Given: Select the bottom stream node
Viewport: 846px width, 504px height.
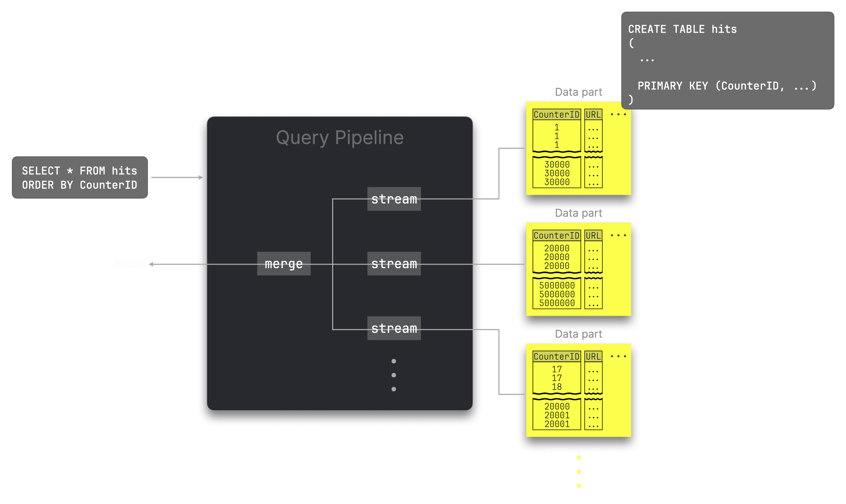Looking at the screenshot, I should 394,328.
